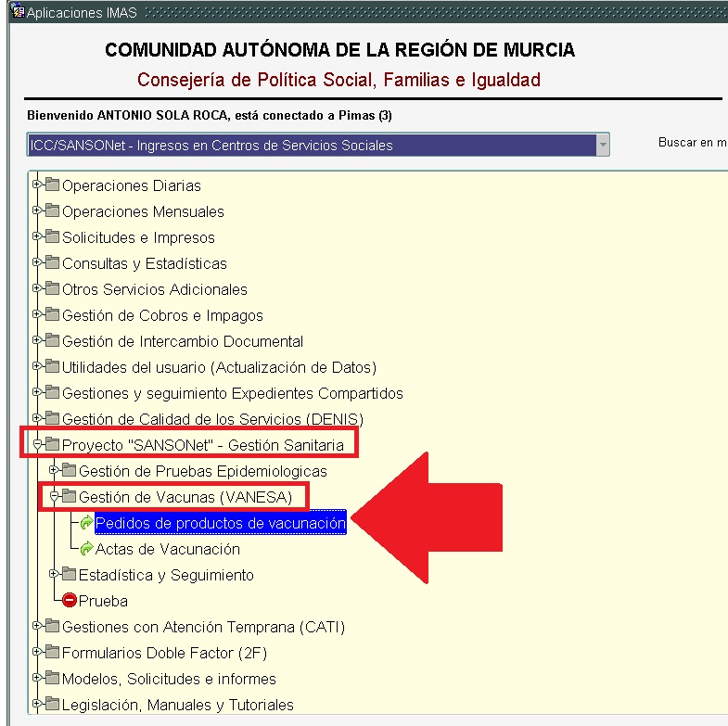Select Pedidos de productos de vacunación

point(220,524)
